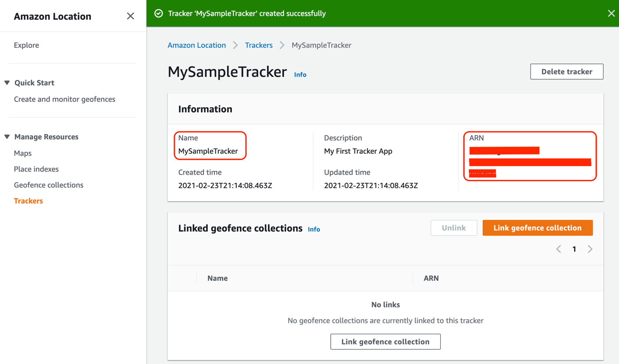Collapse the Manage Resources section

coord(7,137)
